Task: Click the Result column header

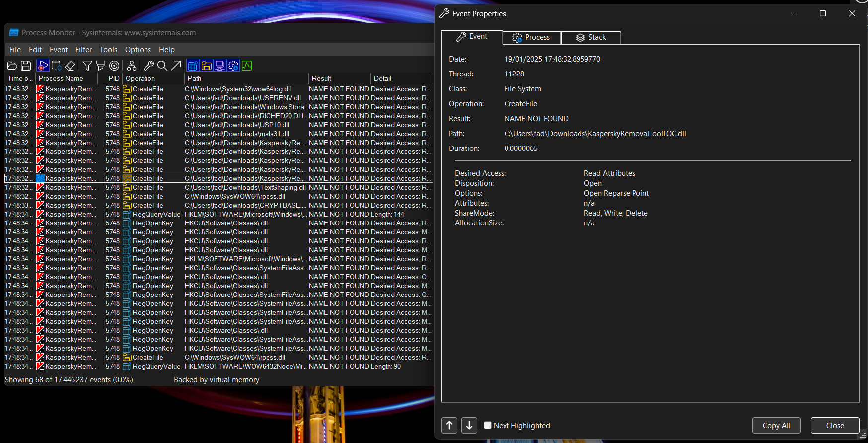Action: point(340,78)
